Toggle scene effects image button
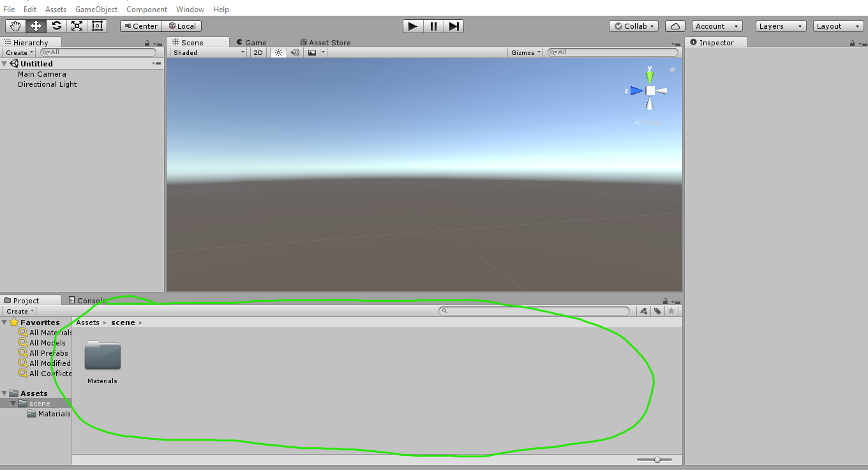868x470 pixels. tap(312, 52)
